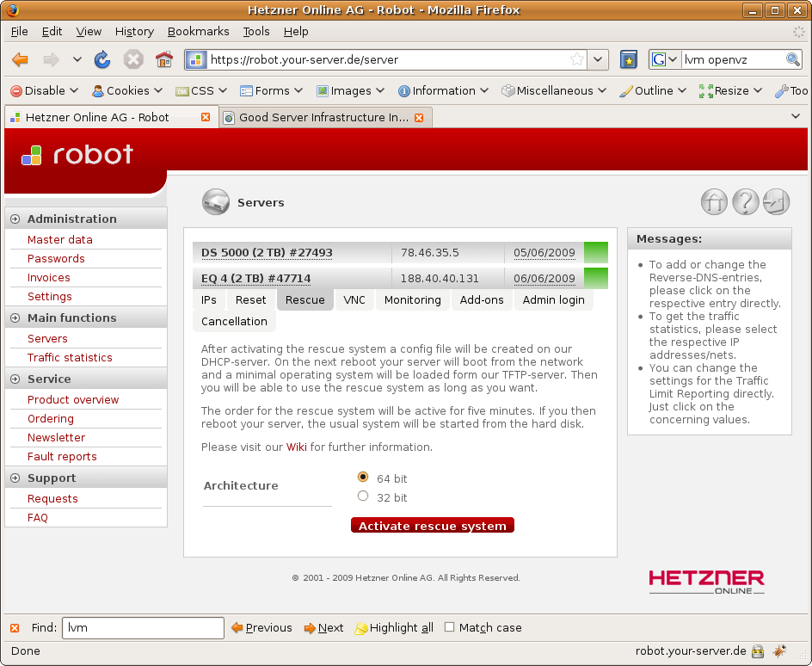The image size is (812, 666).
Task: Switch to the VNC server tab
Action: coord(354,299)
